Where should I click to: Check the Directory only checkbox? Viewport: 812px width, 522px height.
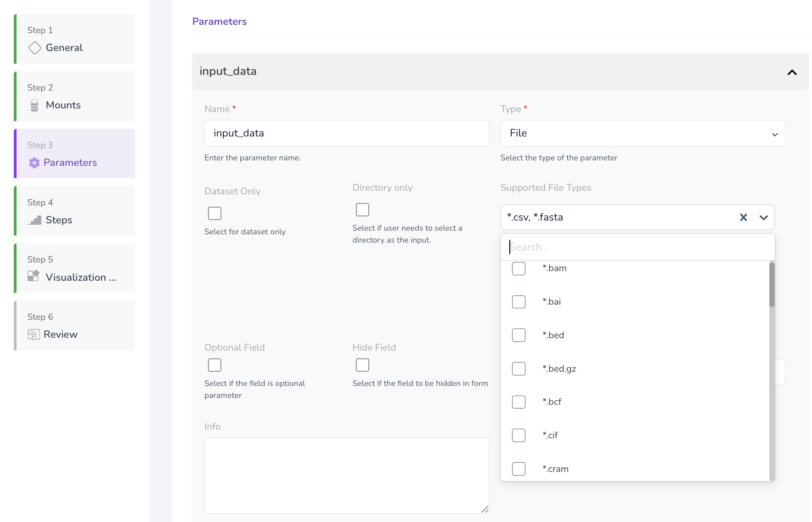pyautogui.click(x=362, y=210)
